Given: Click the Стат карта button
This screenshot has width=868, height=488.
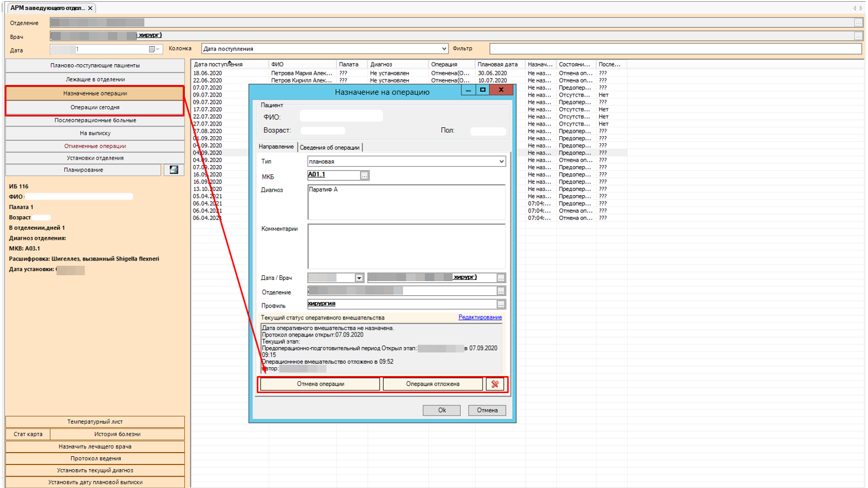Looking at the screenshot, I should pyautogui.click(x=28, y=434).
